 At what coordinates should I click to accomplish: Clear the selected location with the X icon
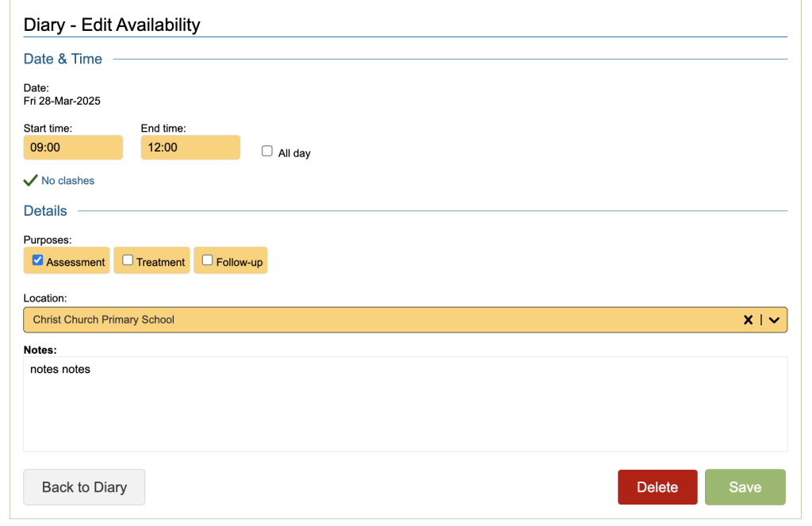tap(748, 320)
